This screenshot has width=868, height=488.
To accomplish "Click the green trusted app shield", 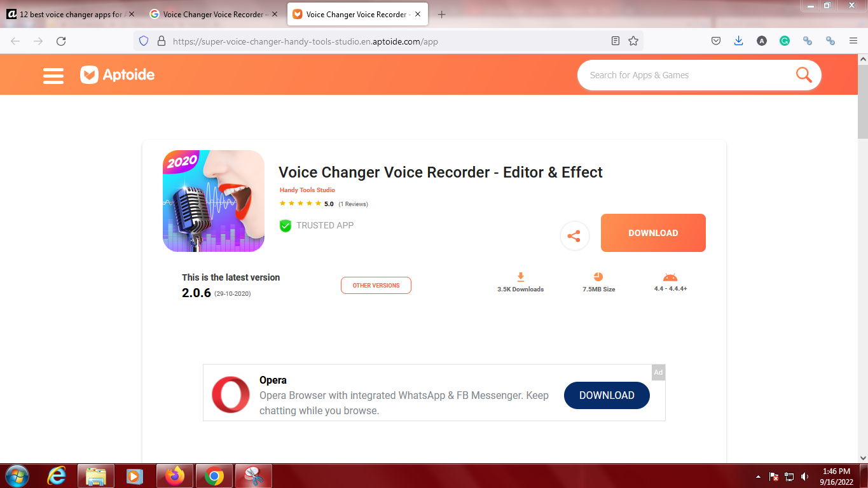I will [x=286, y=225].
